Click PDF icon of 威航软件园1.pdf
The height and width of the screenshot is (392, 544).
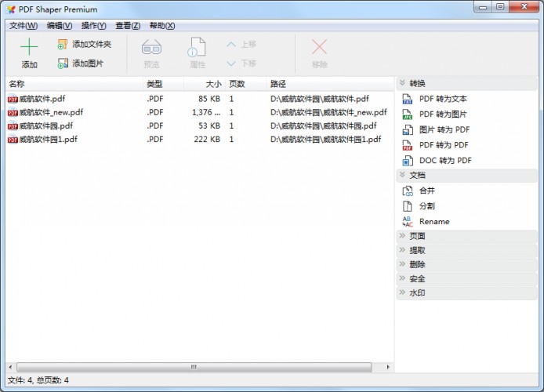click(x=13, y=140)
